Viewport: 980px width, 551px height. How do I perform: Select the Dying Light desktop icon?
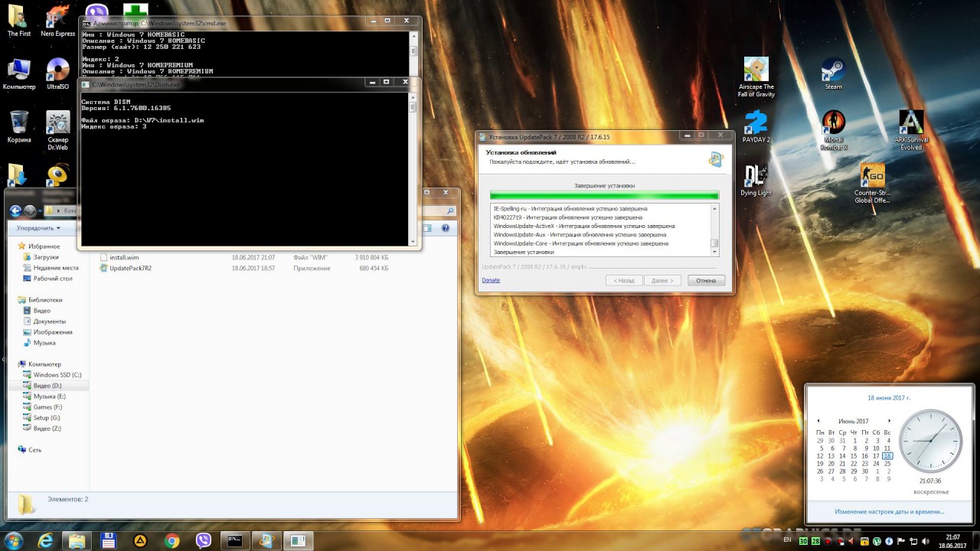(x=756, y=180)
